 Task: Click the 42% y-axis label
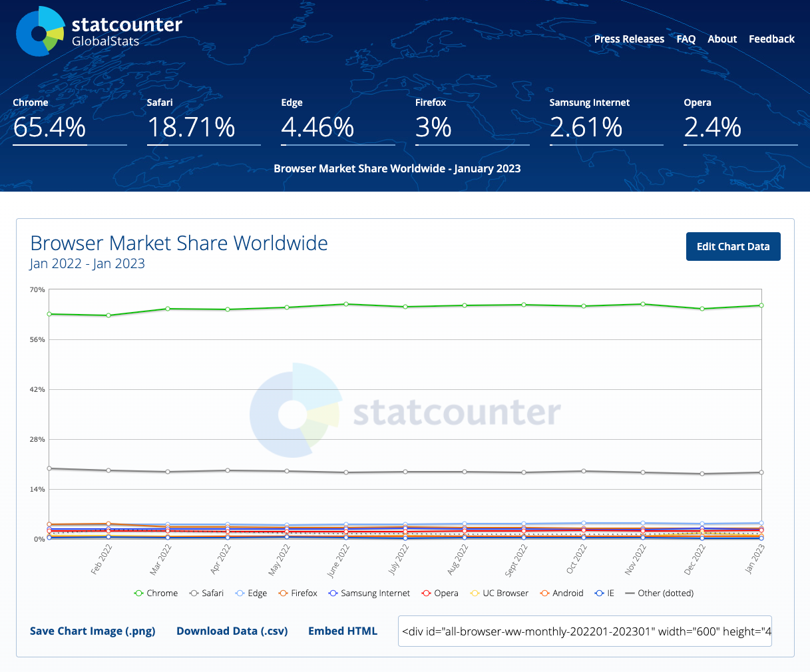37,389
